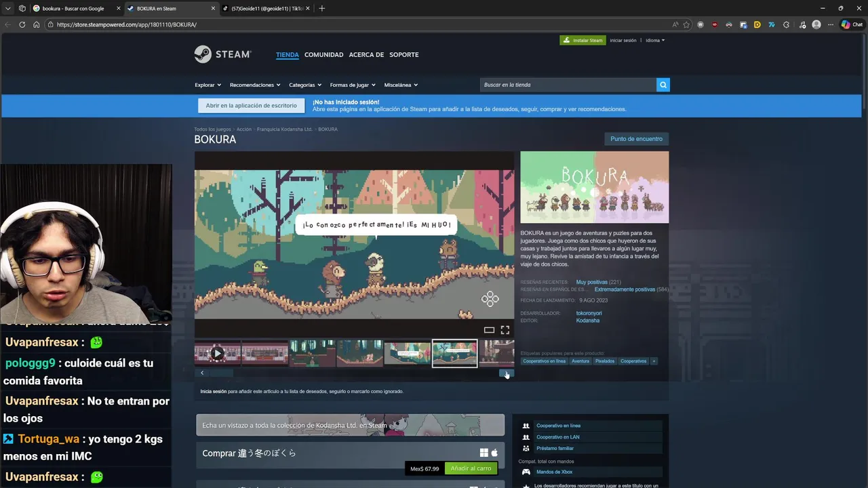This screenshot has height=488, width=868.
Task: Click the Cooperativos en línea tag
Action: 544,361
